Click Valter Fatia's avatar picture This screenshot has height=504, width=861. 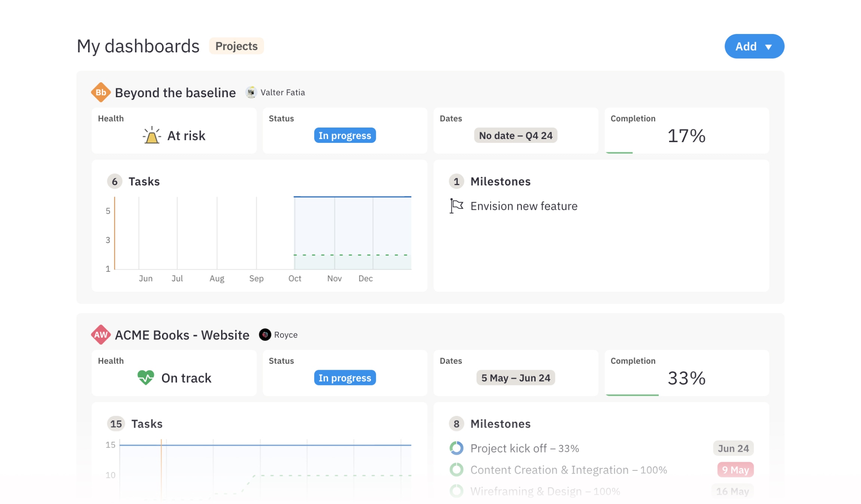pyautogui.click(x=251, y=92)
